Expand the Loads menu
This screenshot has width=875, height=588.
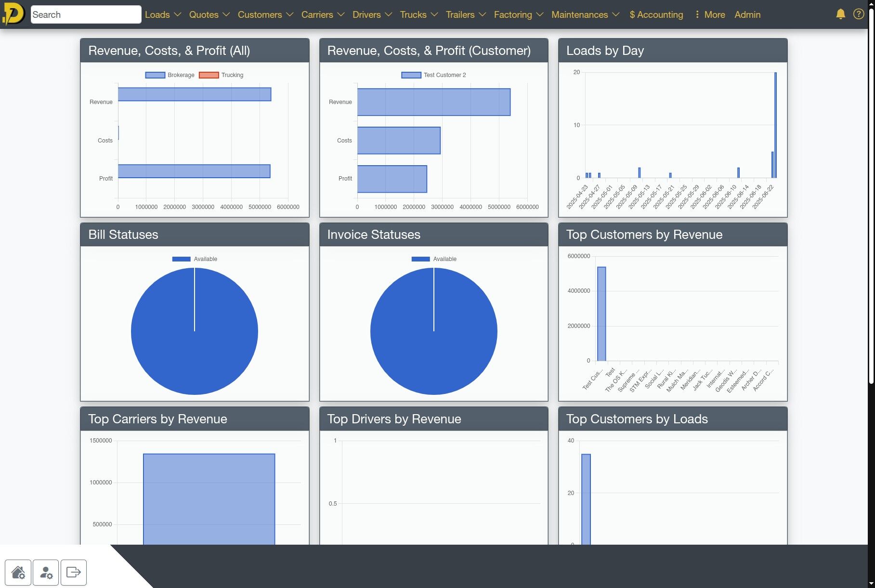click(163, 14)
